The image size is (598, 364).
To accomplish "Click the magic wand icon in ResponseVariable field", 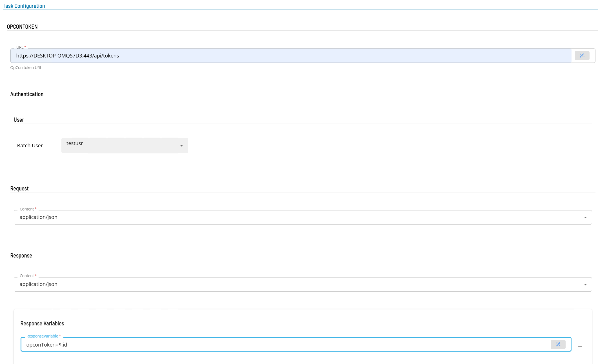I will tap(558, 344).
